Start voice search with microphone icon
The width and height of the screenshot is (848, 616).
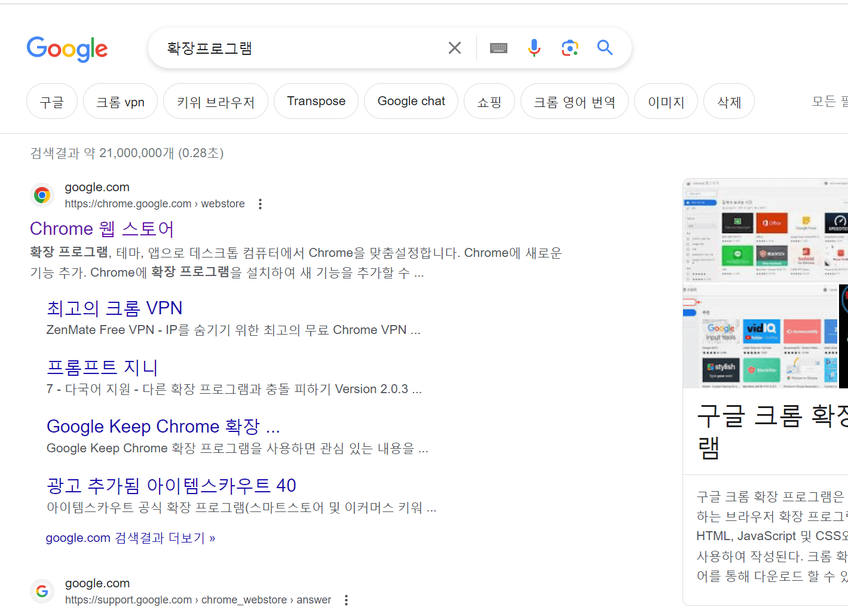(x=534, y=48)
